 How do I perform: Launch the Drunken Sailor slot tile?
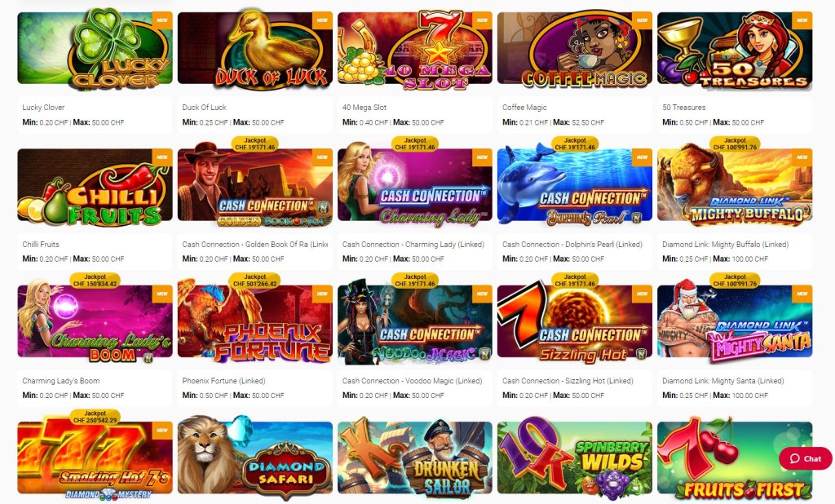pos(415,458)
